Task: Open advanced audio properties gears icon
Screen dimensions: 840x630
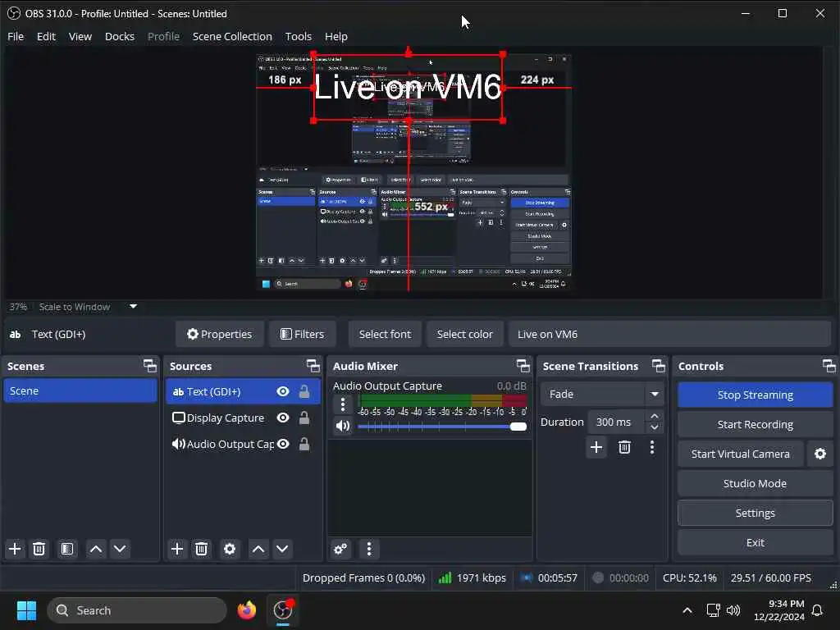Action: [340, 549]
